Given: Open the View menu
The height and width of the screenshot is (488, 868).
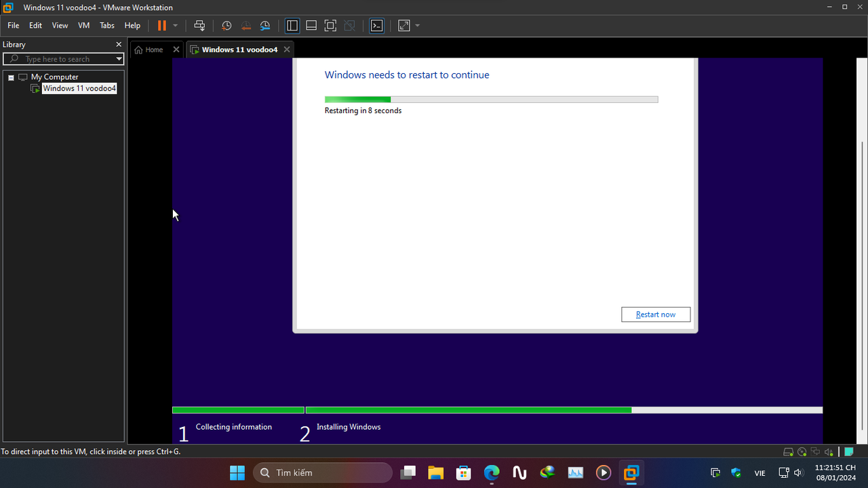Looking at the screenshot, I should 60,25.
